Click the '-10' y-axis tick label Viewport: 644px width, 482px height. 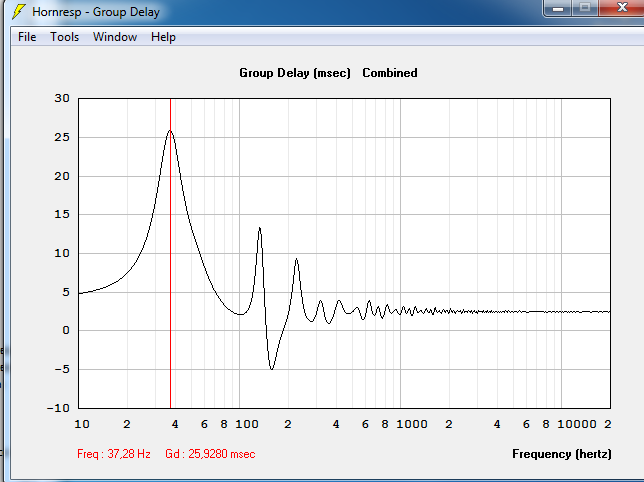click(x=58, y=408)
